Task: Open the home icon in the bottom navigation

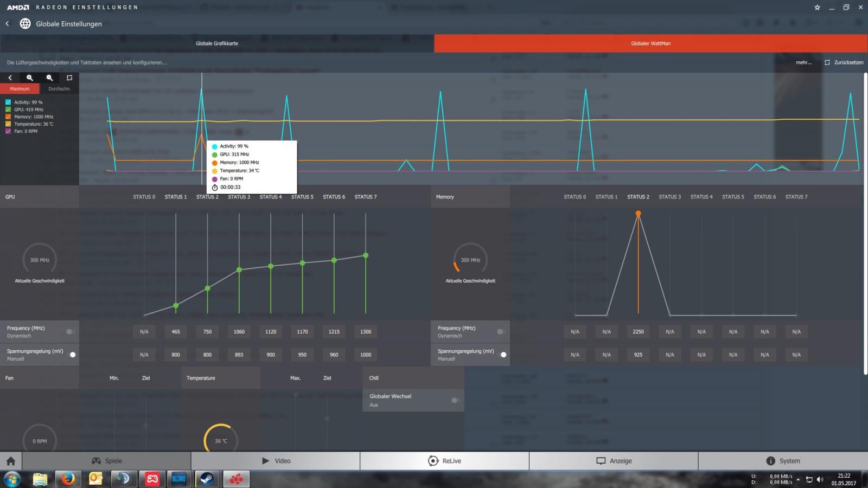Action: coord(10,461)
